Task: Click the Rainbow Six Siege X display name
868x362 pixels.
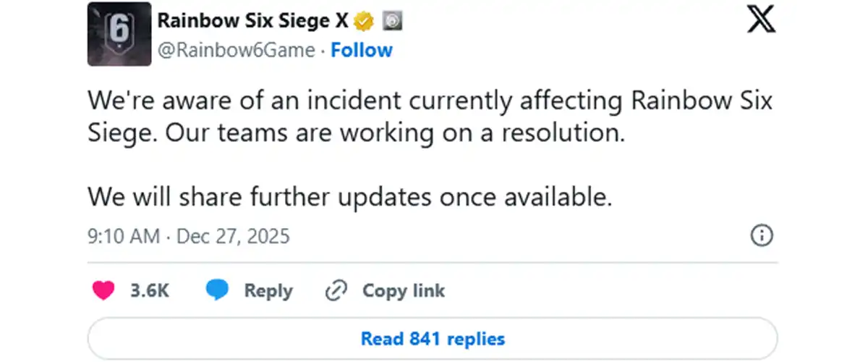Action: click(252, 22)
